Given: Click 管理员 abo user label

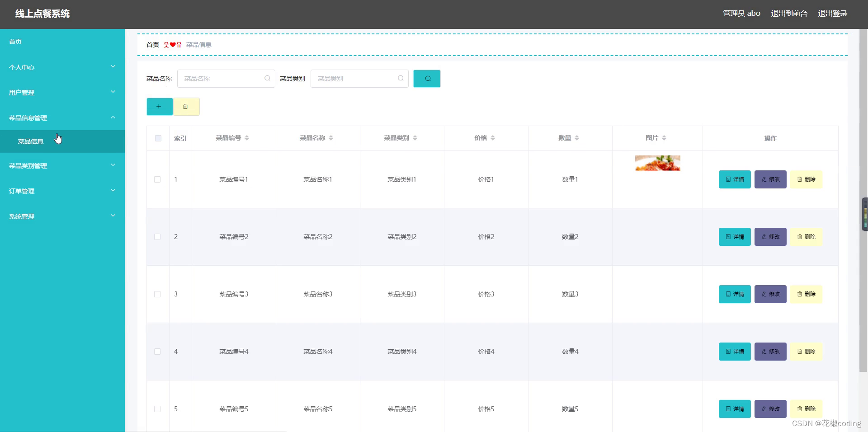Looking at the screenshot, I should click(x=741, y=14).
